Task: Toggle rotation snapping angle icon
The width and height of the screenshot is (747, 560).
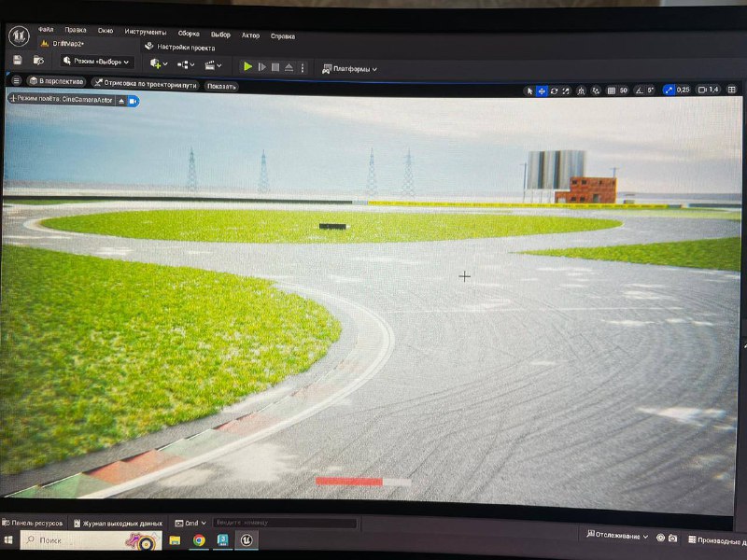Action: pyautogui.click(x=637, y=91)
